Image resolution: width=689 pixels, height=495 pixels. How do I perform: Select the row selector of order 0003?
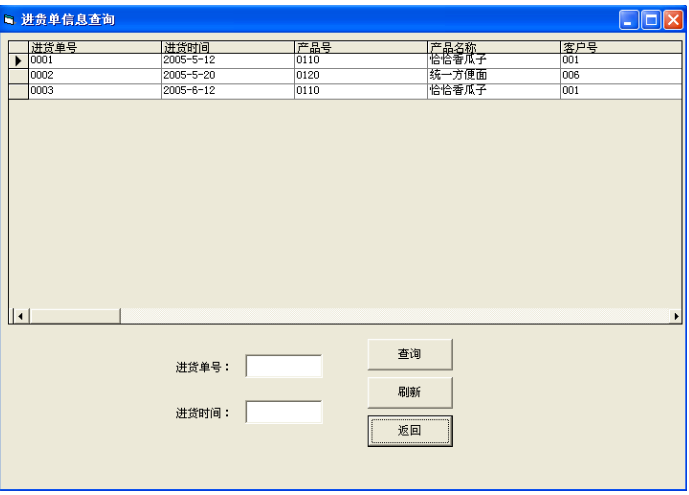click(18, 91)
